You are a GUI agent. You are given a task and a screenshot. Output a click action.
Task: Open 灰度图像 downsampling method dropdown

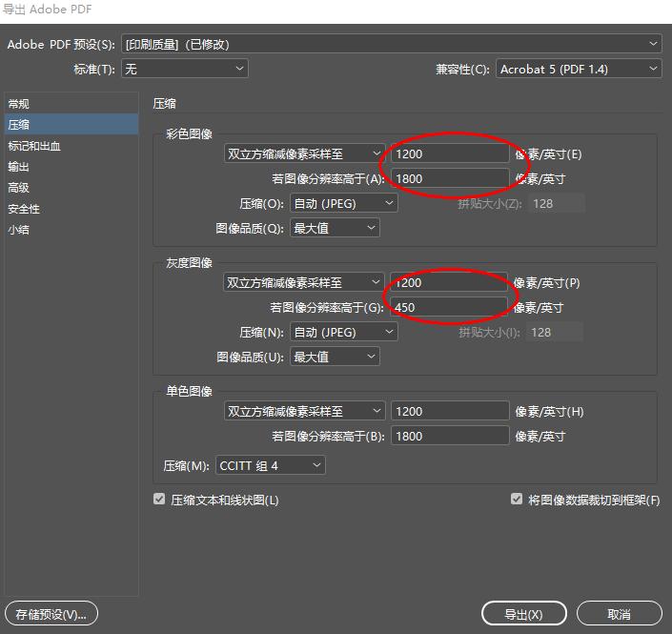(304, 282)
